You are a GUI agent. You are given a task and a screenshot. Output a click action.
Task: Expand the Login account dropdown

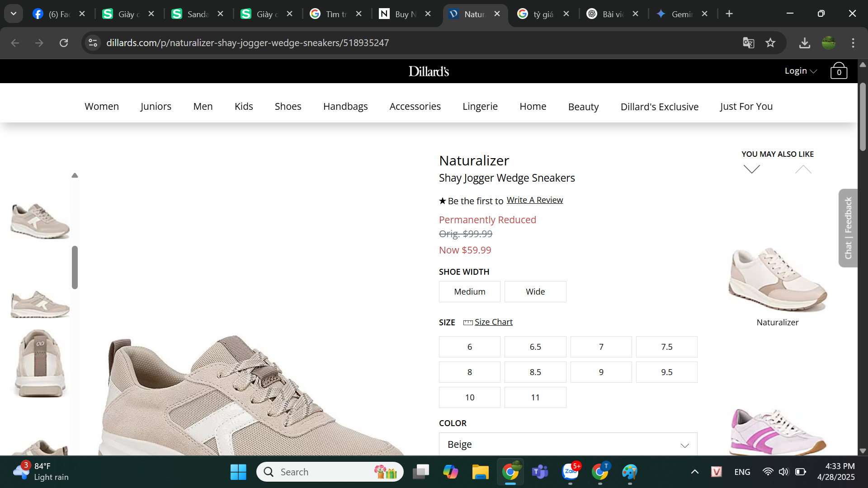[800, 71]
